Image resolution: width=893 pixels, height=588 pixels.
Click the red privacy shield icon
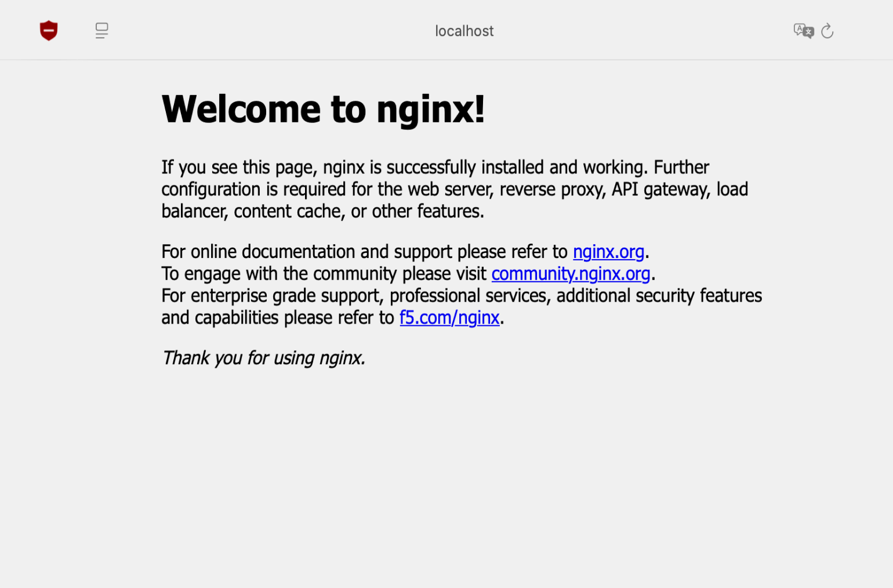pos(49,31)
